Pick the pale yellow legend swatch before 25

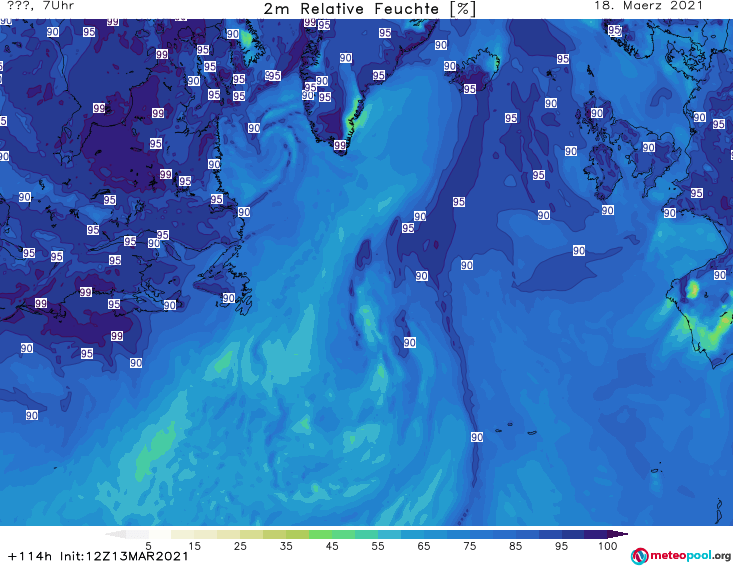229,534
